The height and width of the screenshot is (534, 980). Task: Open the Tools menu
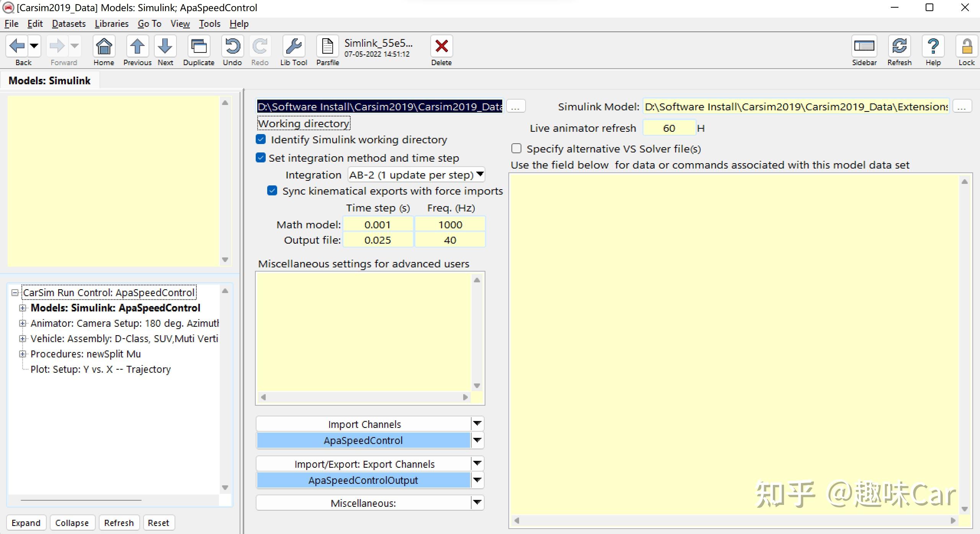click(x=209, y=24)
